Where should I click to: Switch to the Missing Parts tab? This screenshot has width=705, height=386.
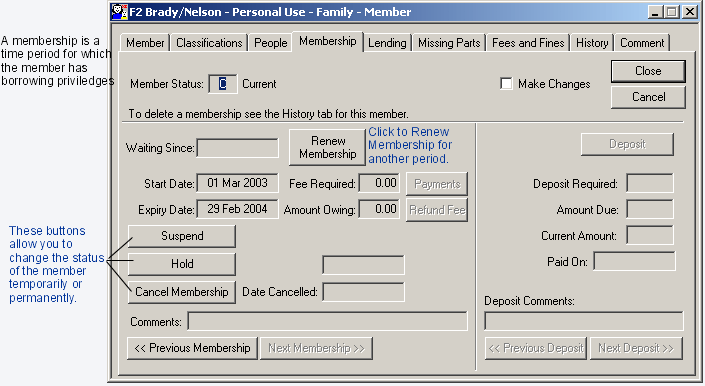click(449, 43)
